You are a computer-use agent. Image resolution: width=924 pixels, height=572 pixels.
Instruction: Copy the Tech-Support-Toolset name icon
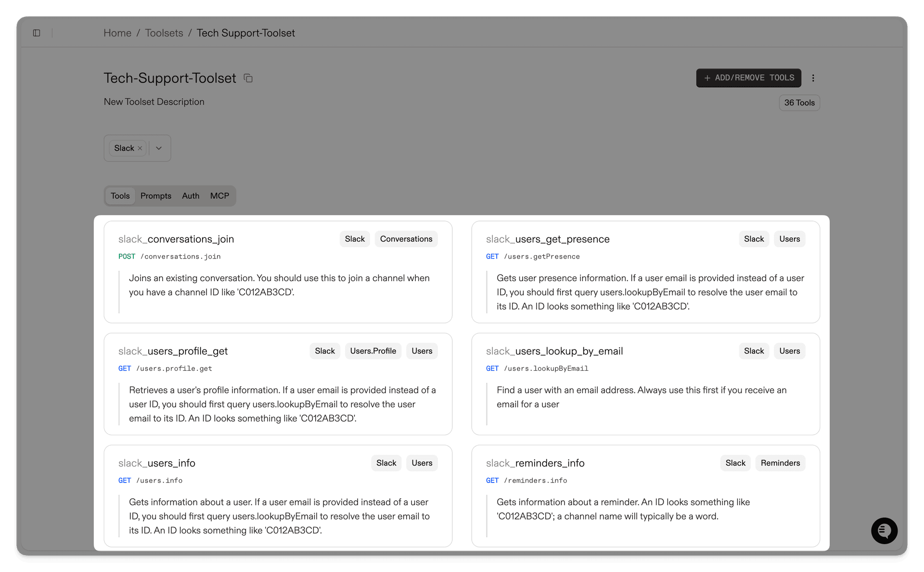click(248, 78)
